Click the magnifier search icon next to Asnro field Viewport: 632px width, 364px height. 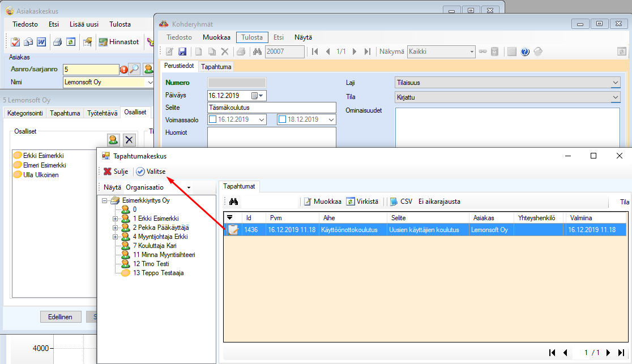pos(134,69)
